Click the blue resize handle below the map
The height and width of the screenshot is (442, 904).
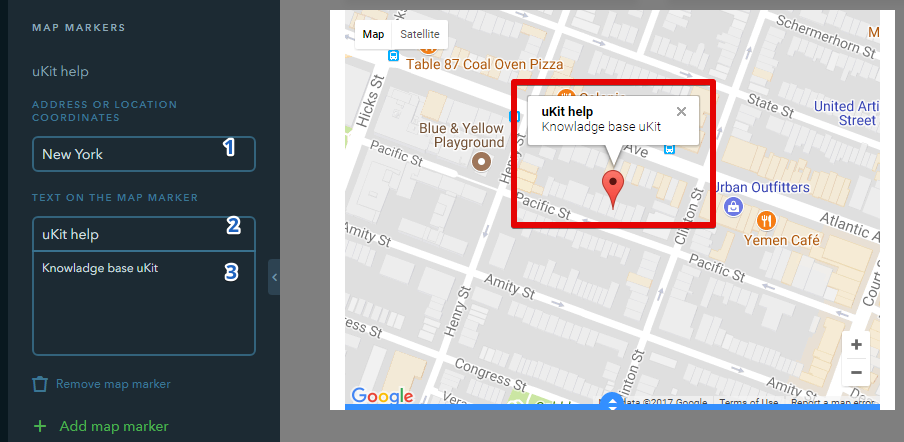click(612, 403)
